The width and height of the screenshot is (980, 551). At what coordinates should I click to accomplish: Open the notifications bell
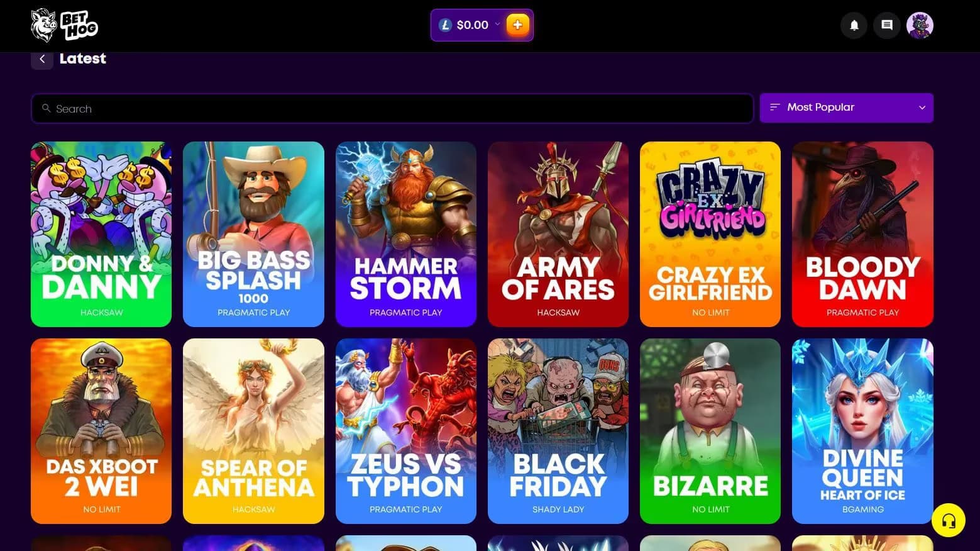854,25
